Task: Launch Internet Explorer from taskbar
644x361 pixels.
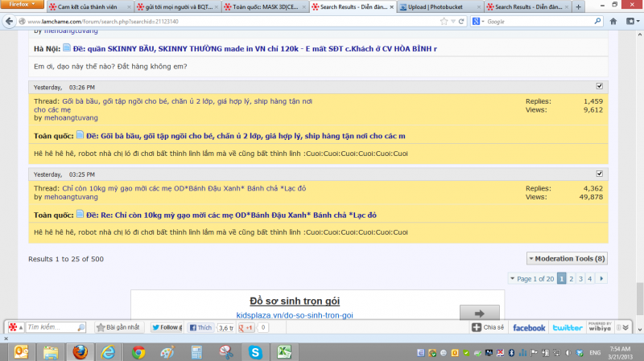Action: (x=109, y=351)
